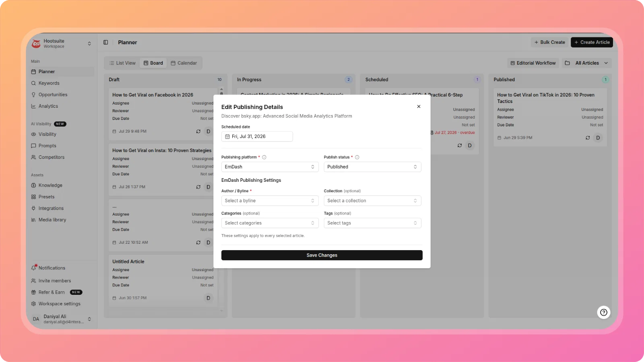The image size is (644, 362).
Task: Click the Competitors people icon
Action: point(33,157)
